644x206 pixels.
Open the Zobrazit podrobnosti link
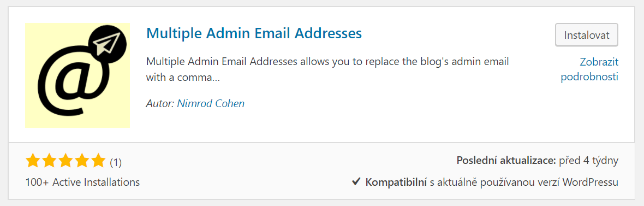point(590,69)
